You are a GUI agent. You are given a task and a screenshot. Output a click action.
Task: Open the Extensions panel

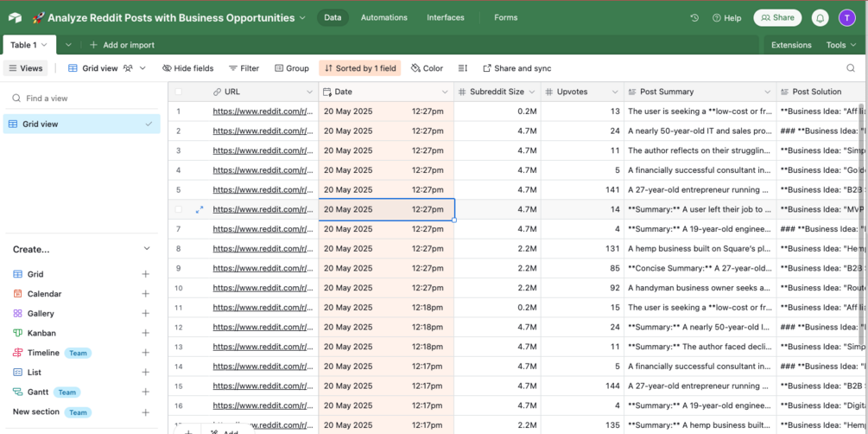pos(791,45)
